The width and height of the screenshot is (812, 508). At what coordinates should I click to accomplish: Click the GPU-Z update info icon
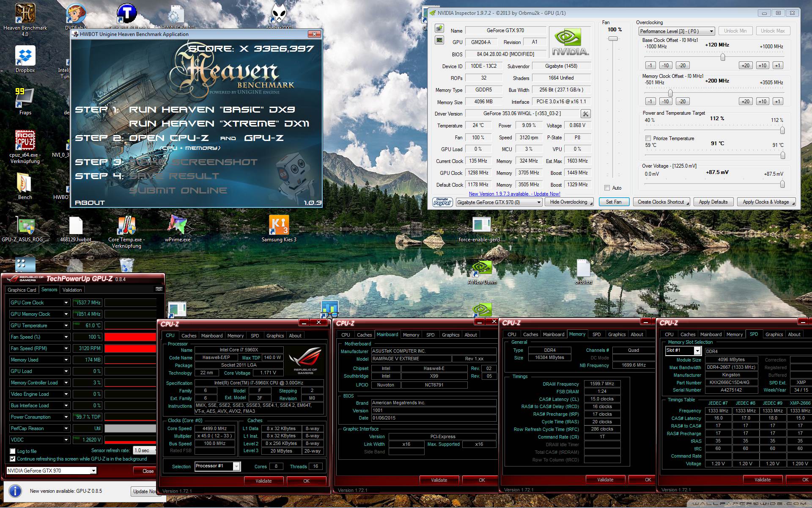[15, 491]
